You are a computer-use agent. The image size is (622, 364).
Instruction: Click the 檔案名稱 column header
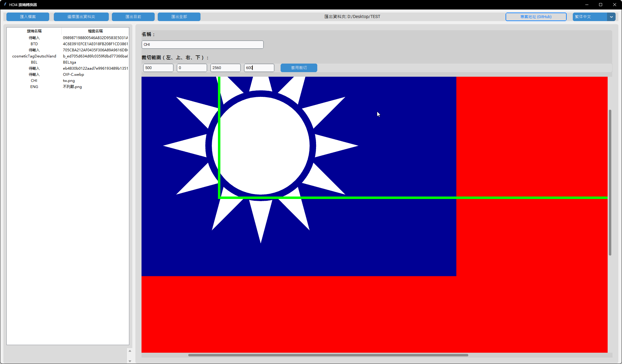95,31
